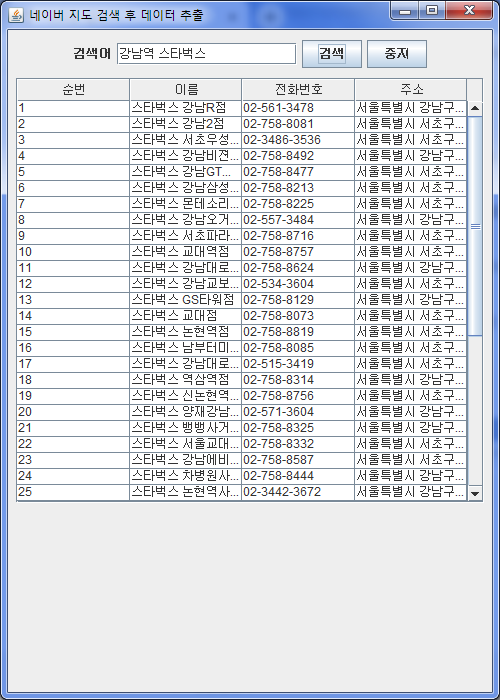Select the 순번 column header
Image resolution: width=500 pixels, height=700 pixels.
coord(73,90)
